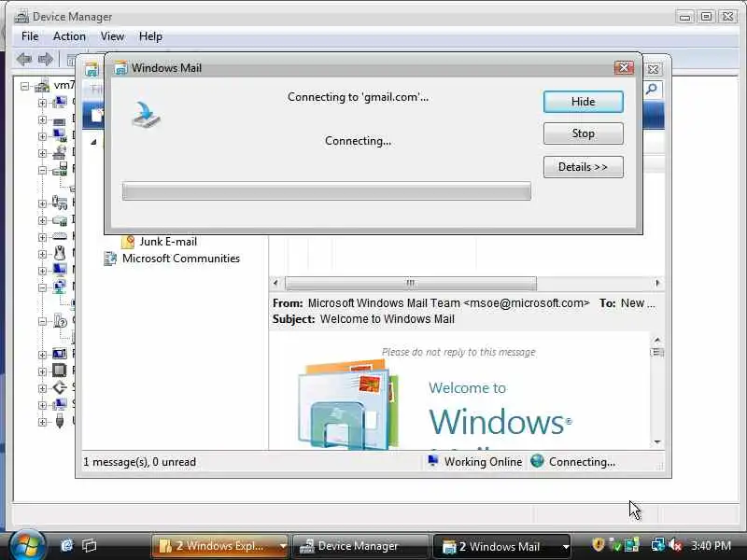Viewport: 747px width, 560px height.
Task: Click the search magnifier icon in Windows Mail
Action: click(x=652, y=89)
